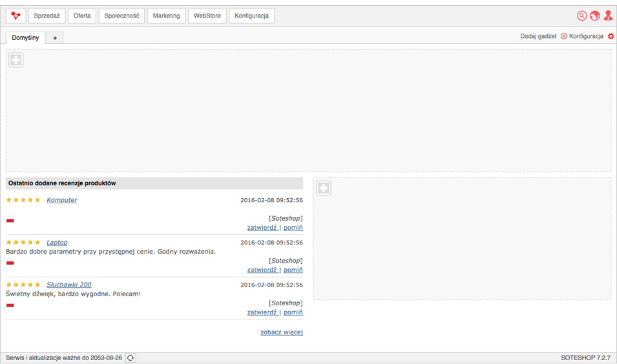
Task: Skip the Słuchawki 200 review with pomiń
Action: [293, 312]
